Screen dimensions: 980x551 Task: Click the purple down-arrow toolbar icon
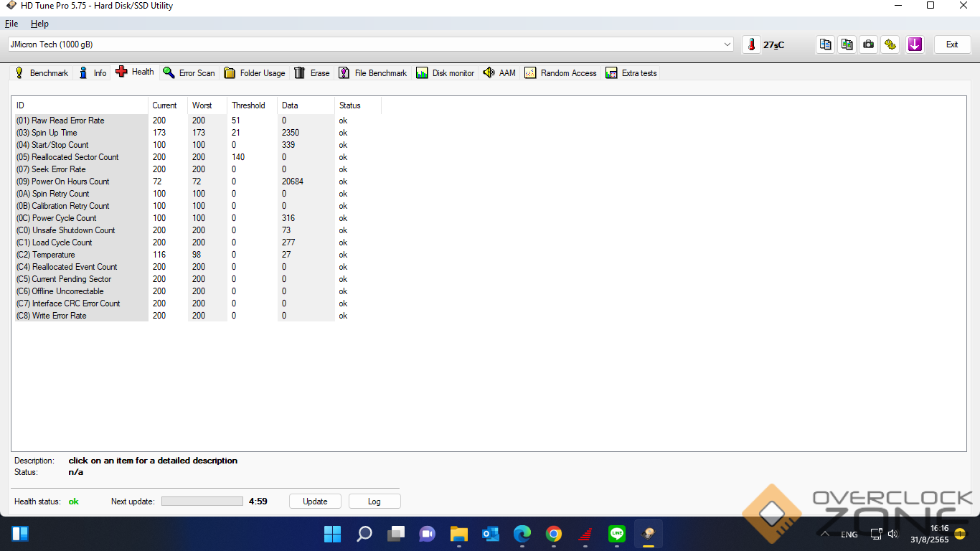click(x=915, y=44)
